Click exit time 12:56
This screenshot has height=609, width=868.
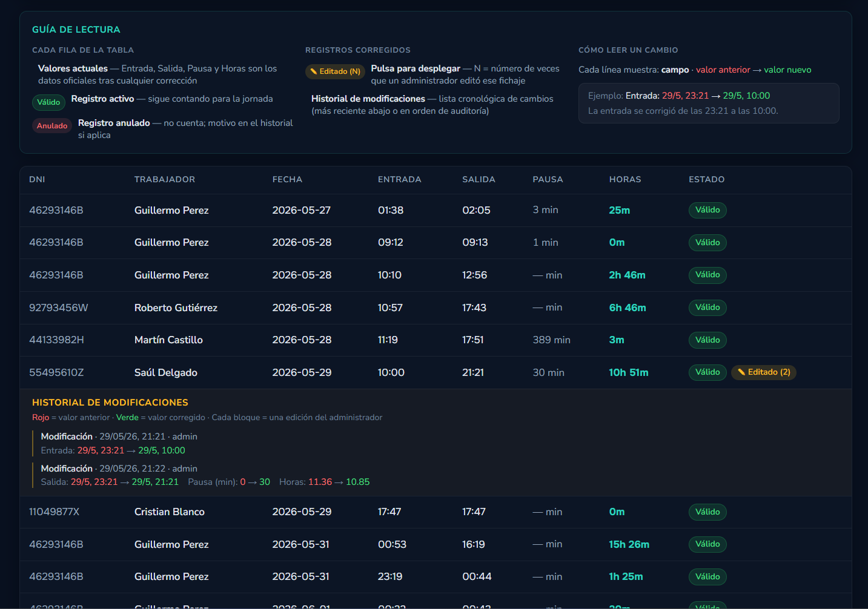(475, 275)
